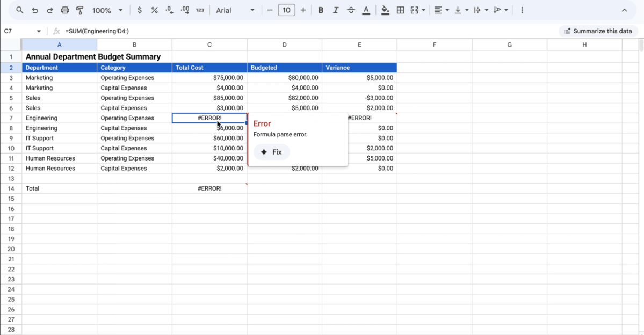Select the Budgeted header cell
The image size is (644, 335).
pos(284,68)
